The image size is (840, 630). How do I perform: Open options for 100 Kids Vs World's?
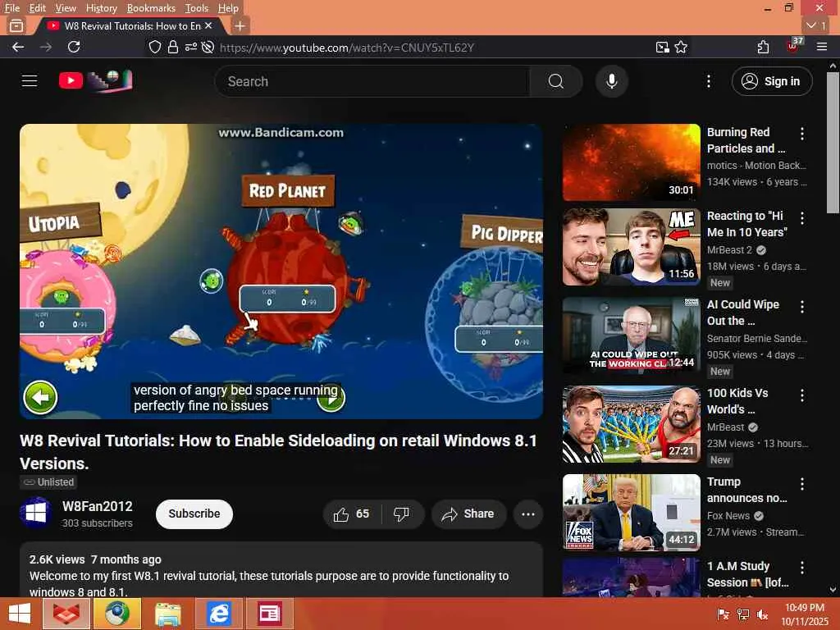tap(802, 395)
